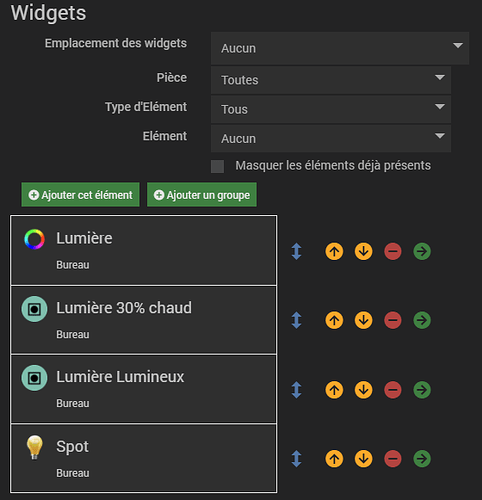Screen dimensions: 482x500
Task: Select the Spot Bureau widget row
Action: (143, 458)
